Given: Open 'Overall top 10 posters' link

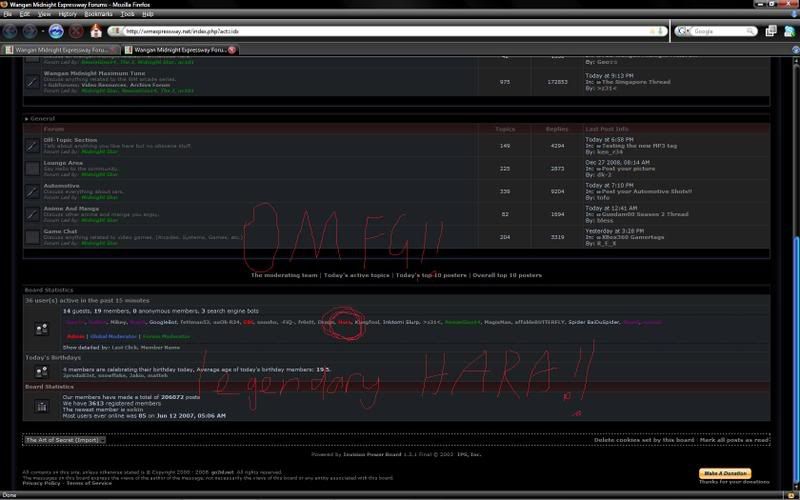Looking at the screenshot, I should pyautogui.click(x=507, y=275).
